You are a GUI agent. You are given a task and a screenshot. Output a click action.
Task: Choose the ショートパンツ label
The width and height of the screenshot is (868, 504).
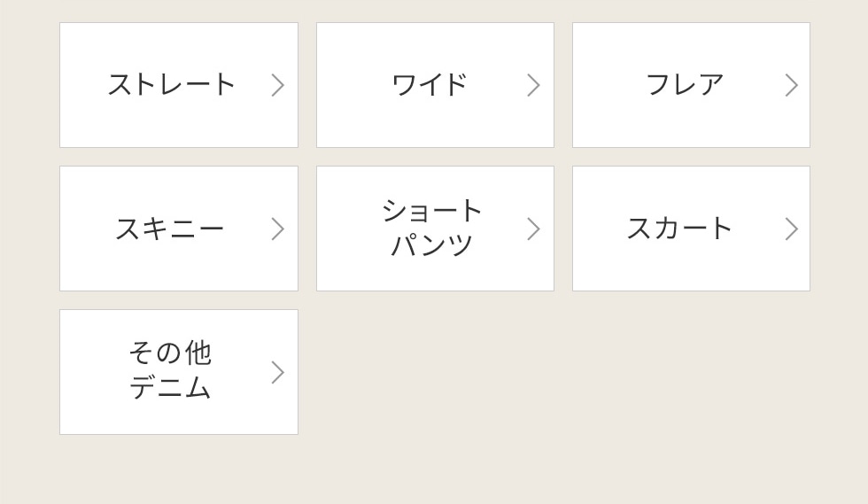(431, 229)
